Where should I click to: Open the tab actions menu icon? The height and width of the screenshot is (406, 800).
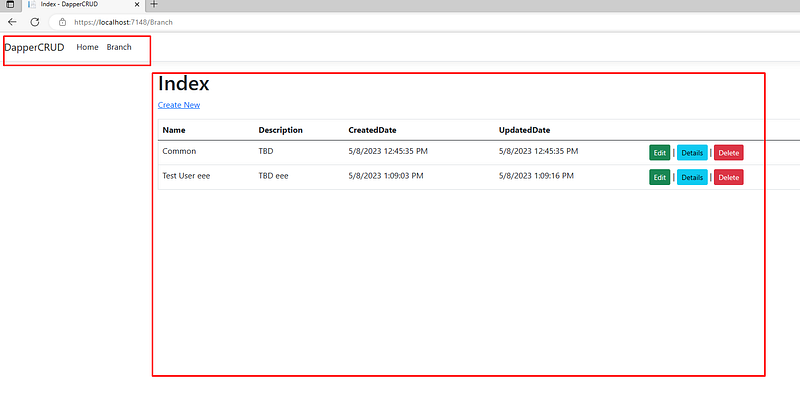[10, 5]
